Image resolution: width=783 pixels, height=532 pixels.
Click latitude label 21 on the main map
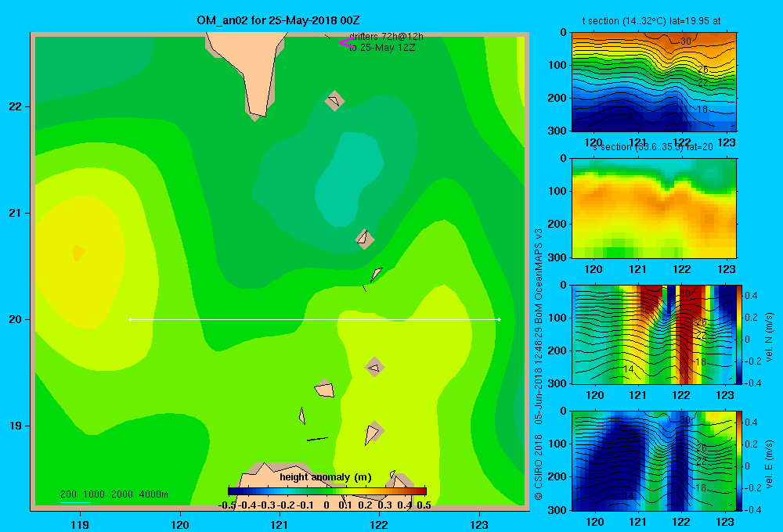tap(16, 213)
